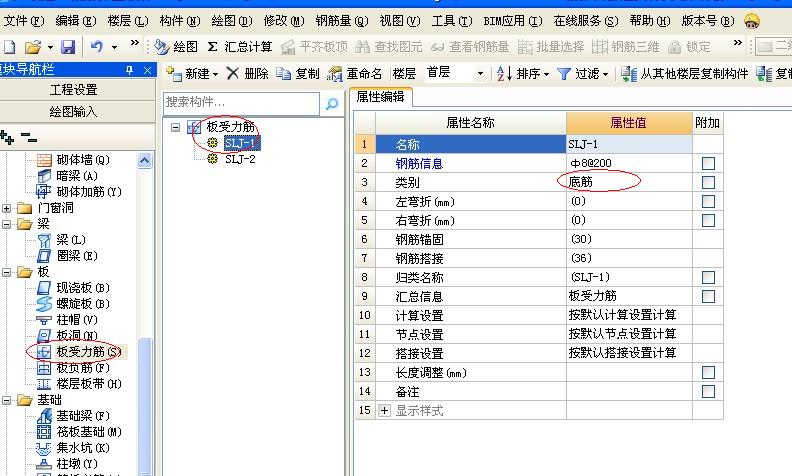Click the 删除 delete icon
The image size is (792, 476).
pos(232,74)
